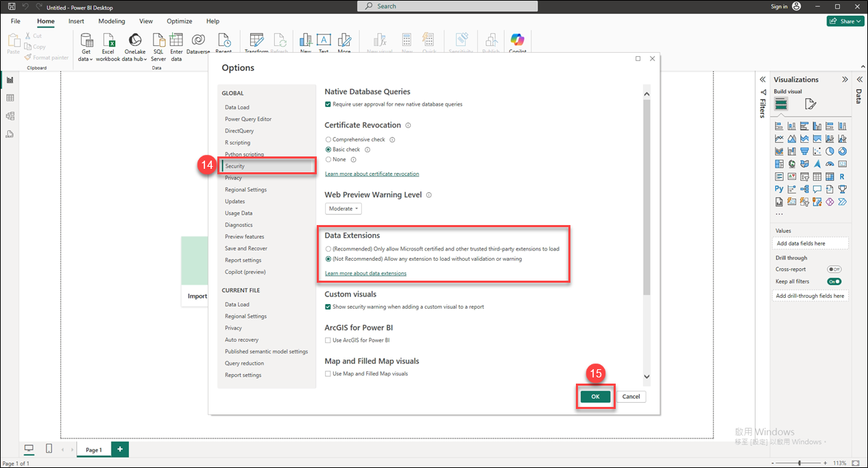Screen dimensions: 868x468
Task: Switch to Table view in left sidebar
Action: pyautogui.click(x=10, y=98)
